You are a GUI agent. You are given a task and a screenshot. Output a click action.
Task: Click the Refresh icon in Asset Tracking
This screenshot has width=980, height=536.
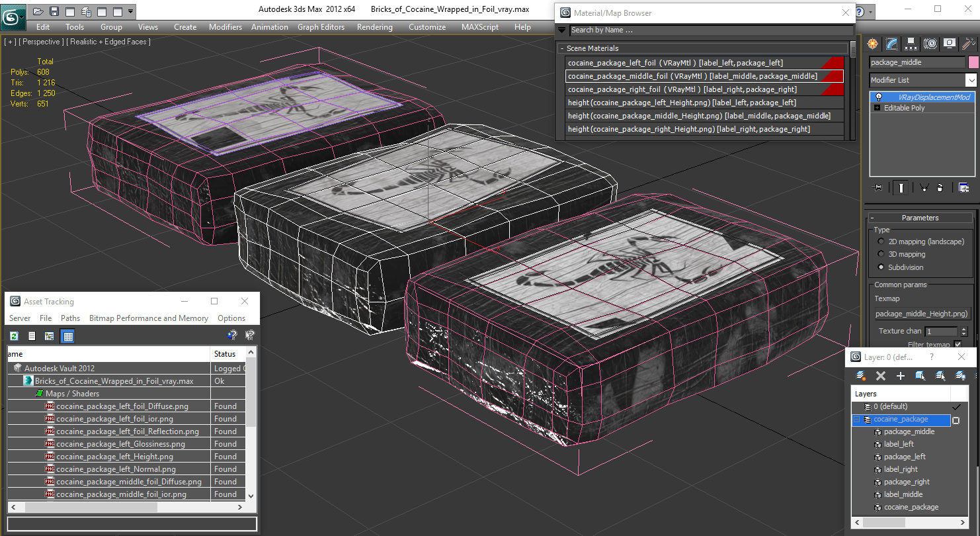(x=14, y=336)
